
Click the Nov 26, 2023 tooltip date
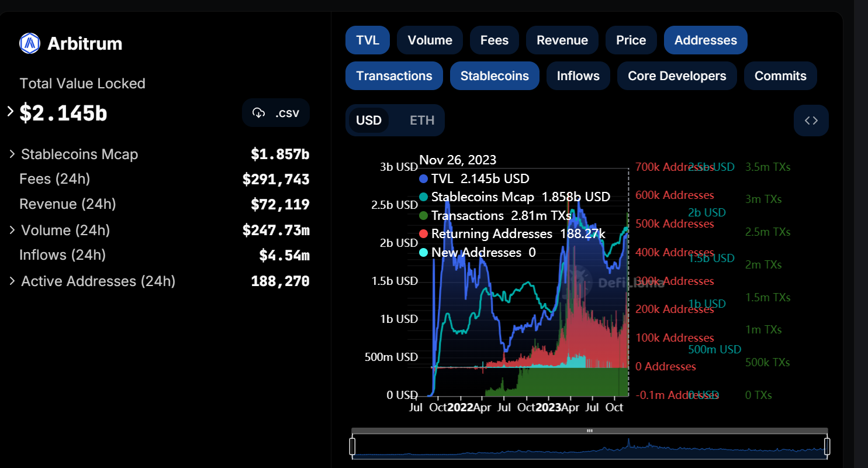point(458,160)
